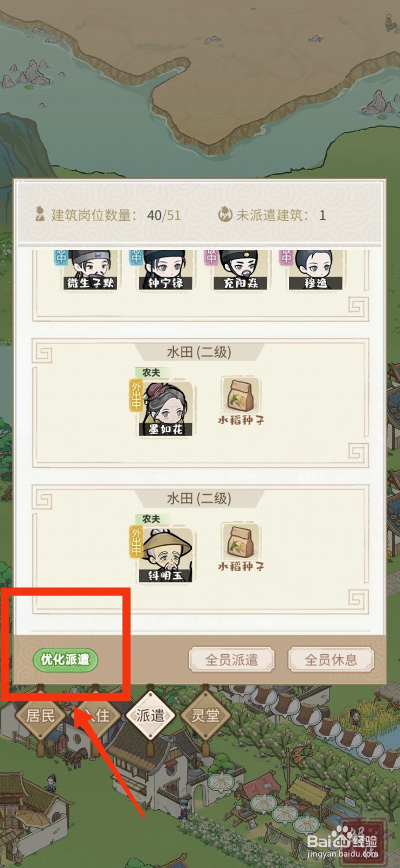Tap the first 水田 (二级) header
Screen dimensions: 400x868
pos(199,352)
